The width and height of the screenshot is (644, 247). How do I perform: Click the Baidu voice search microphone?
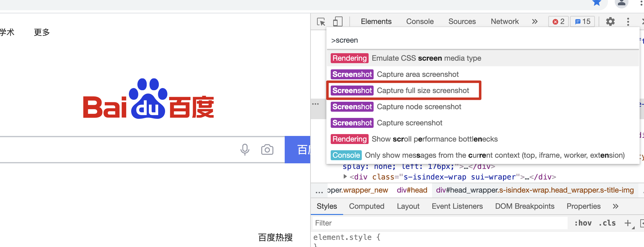pos(245,150)
